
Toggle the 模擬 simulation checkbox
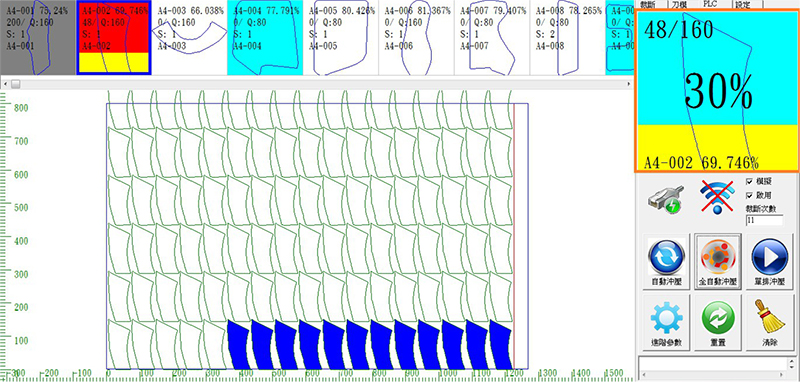click(x=749, y=181)
